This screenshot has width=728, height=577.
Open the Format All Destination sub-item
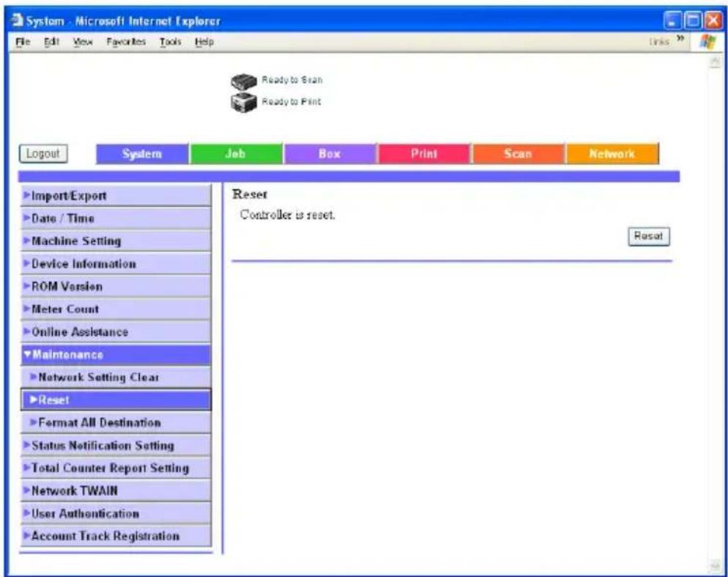pos(116,423)
